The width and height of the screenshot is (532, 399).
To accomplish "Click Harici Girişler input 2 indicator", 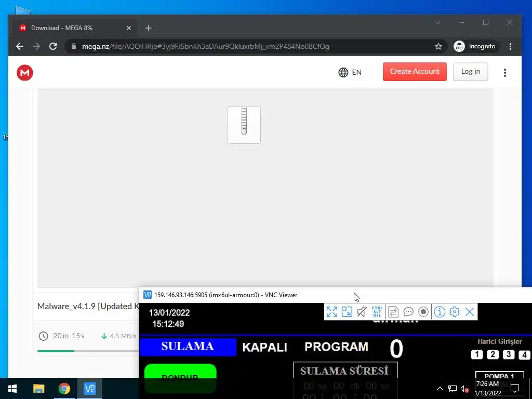I will pyautogui.click(x=493, y=354).
